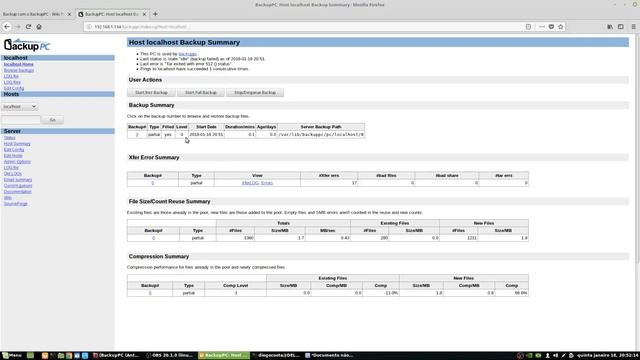The height and width of the screenshot is (360, 640).
Task: Open the Admin Options link
Action: (x=17, y=162)
